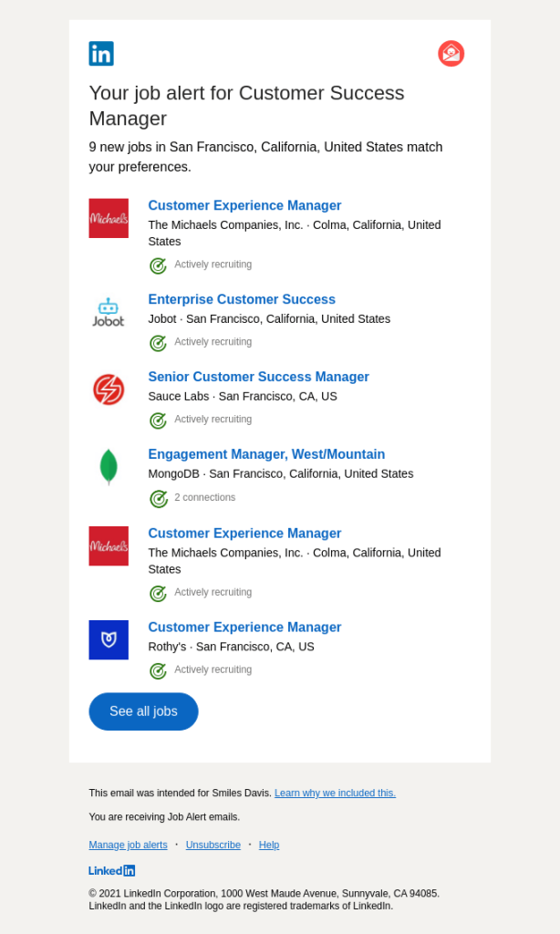Open the Customer Experience Manager job listing

(x=244, y=205)
